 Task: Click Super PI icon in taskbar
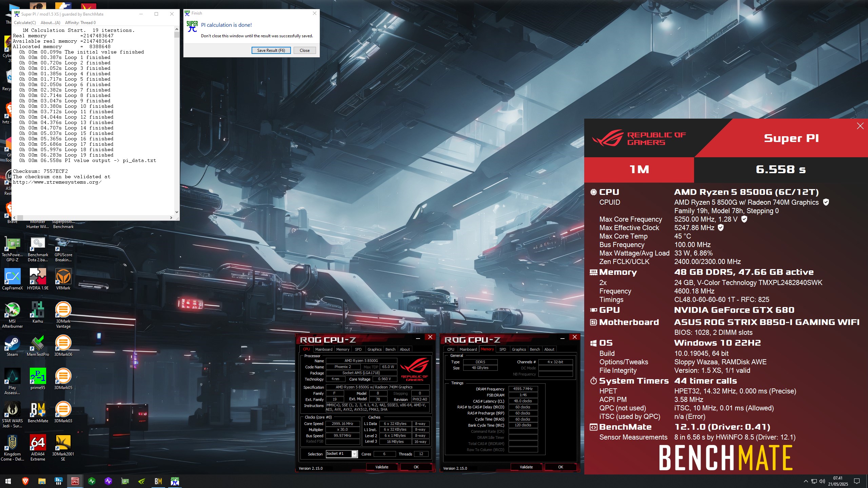pyautogui.click(x=175, y=481)
